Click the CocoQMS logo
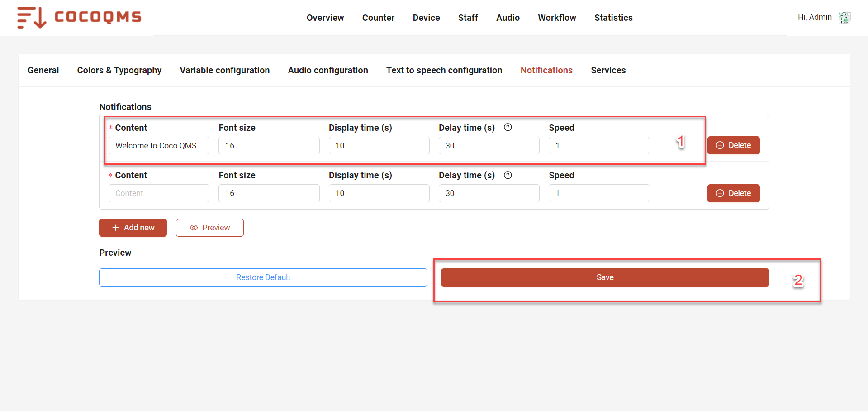The image size is (868, 411). click(79, 17)
